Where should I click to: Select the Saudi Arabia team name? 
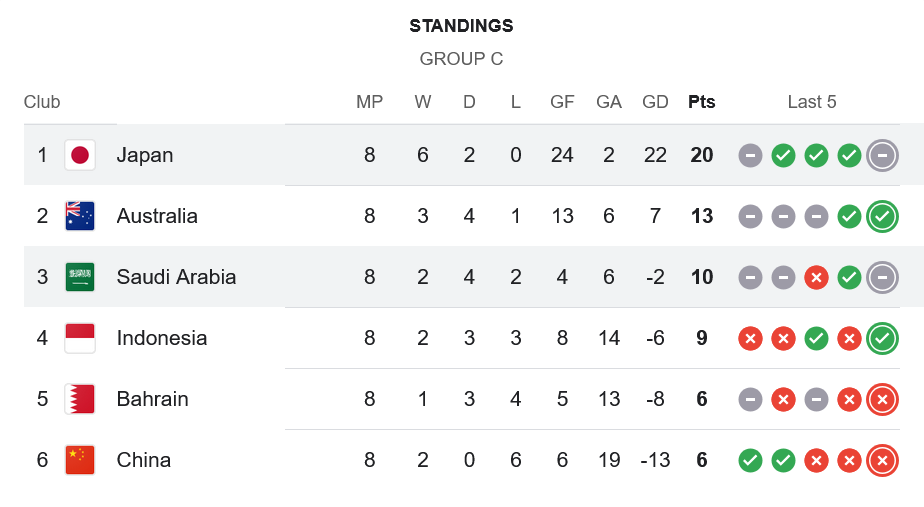tap(176, 277)
